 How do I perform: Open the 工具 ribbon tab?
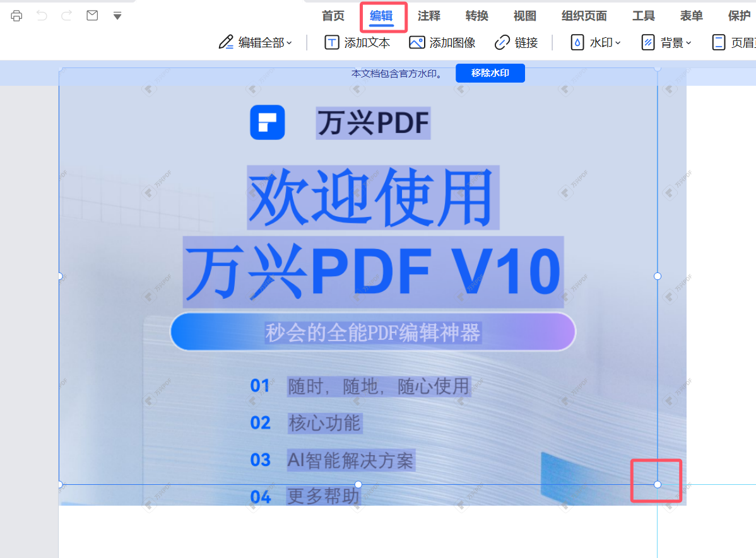pyautogui.click(x=643, y=16)
